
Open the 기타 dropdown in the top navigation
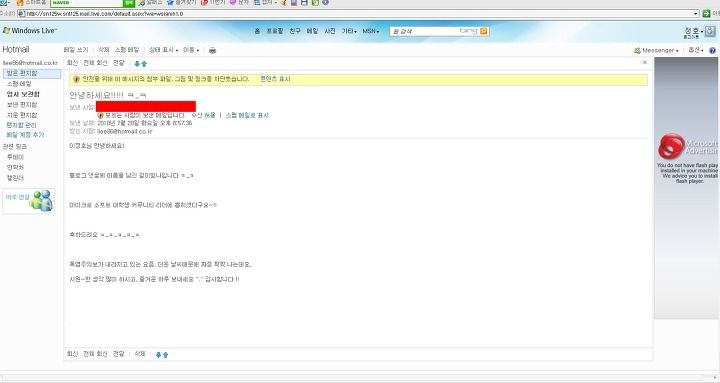pos(349,31)
